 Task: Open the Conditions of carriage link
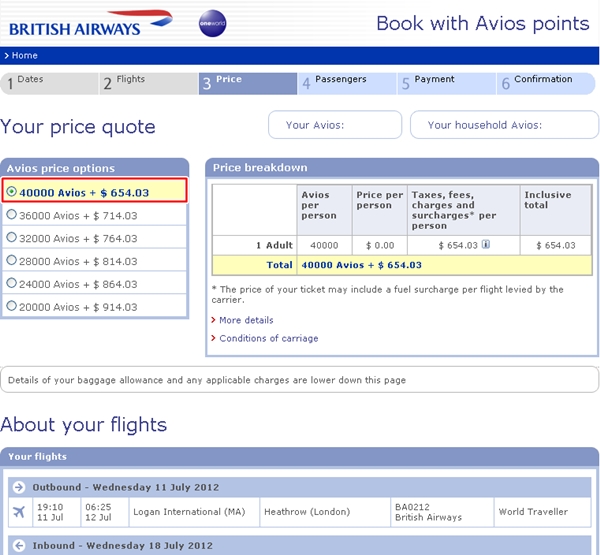(x=269, y=338)
